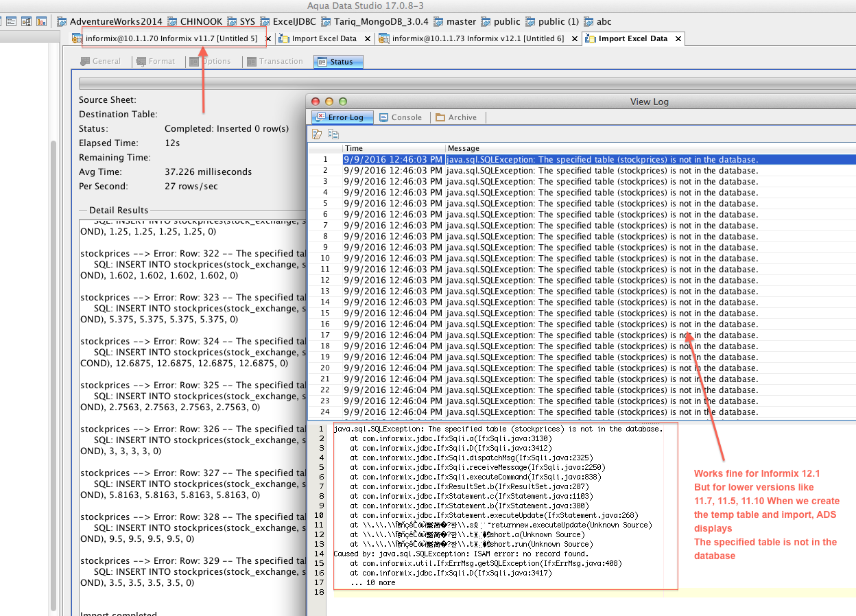
Task: Open the SYS server shortcut
Action: (x=241, y=21)
